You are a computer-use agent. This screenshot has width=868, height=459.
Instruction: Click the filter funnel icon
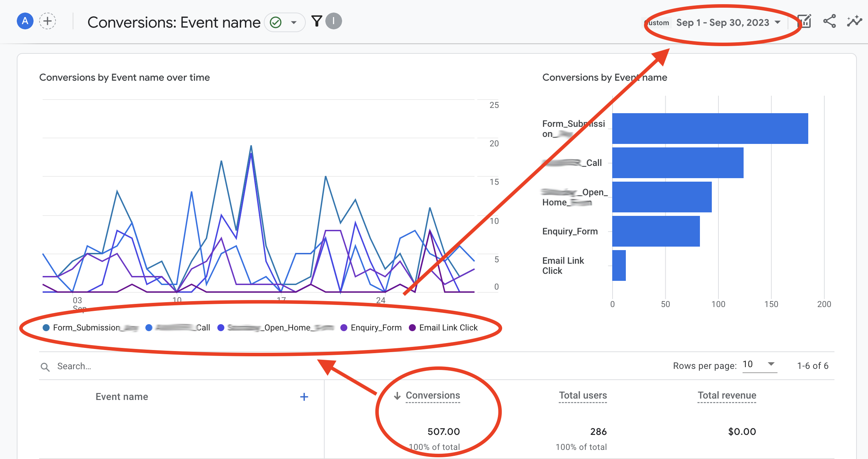click(317, 21)
